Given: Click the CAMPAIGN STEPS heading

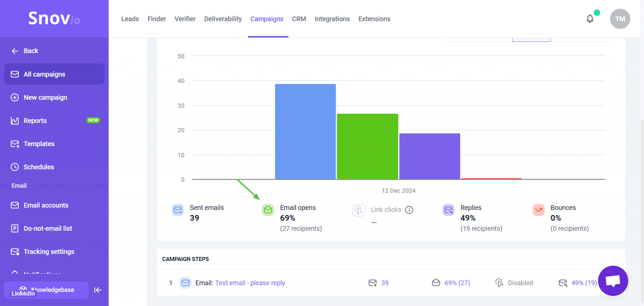Looking at the screenshot, I should 185,259.
